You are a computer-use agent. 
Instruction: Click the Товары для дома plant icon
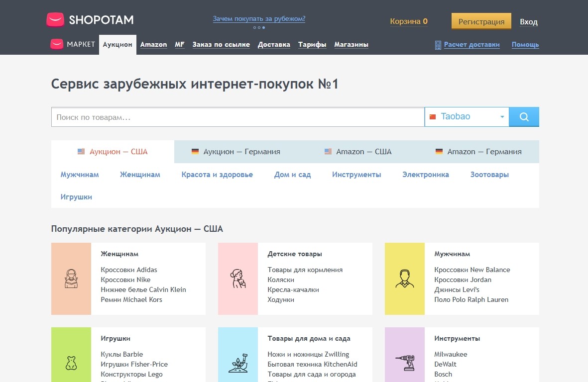pos(238,363)
